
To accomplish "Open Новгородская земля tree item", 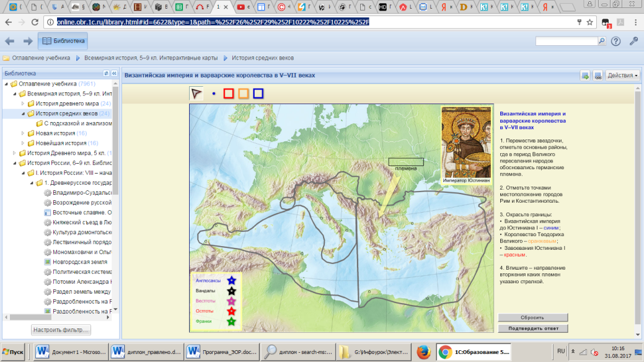I will 76,262.
